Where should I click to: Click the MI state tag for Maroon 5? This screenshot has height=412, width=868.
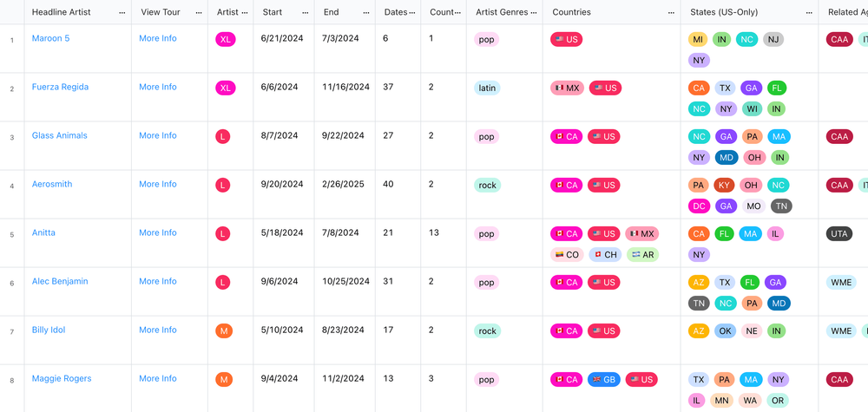(699, 39)
